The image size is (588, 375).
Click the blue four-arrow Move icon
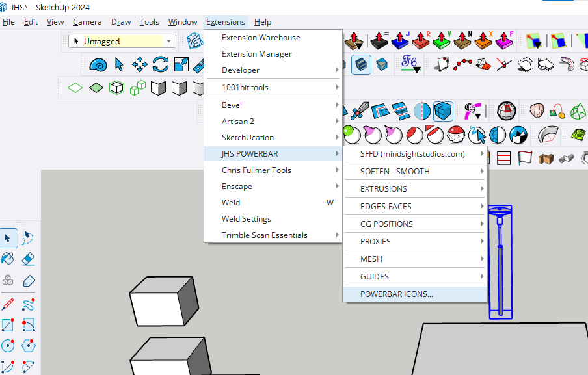click(139, 64)
